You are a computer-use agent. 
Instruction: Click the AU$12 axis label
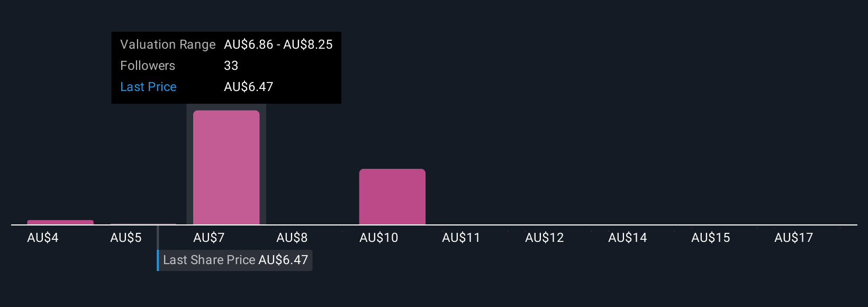545,238
